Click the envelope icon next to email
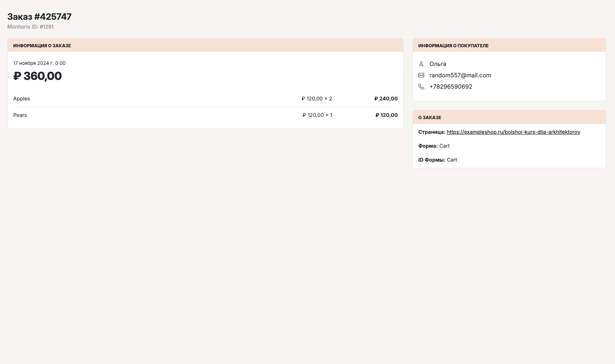This screenshot has width=615, height=364. [x=421, y=75]
